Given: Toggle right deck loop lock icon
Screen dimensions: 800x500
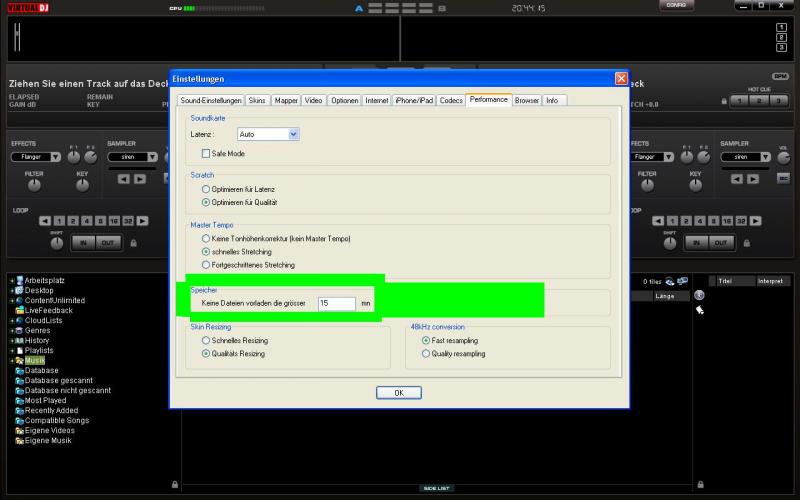Looking at the screenshot, I should click(x=746, y=243).
